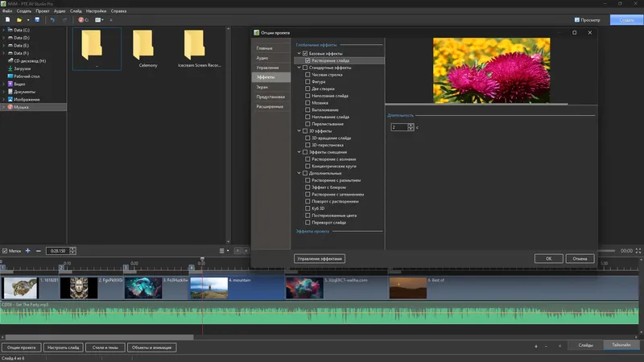Remove marker with the minus icon
The width and height of the screenshot is (644, 362).
[39, 251]
